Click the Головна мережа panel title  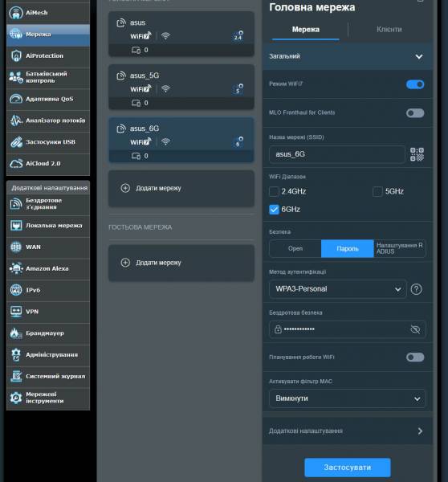(x=312, y=7)
